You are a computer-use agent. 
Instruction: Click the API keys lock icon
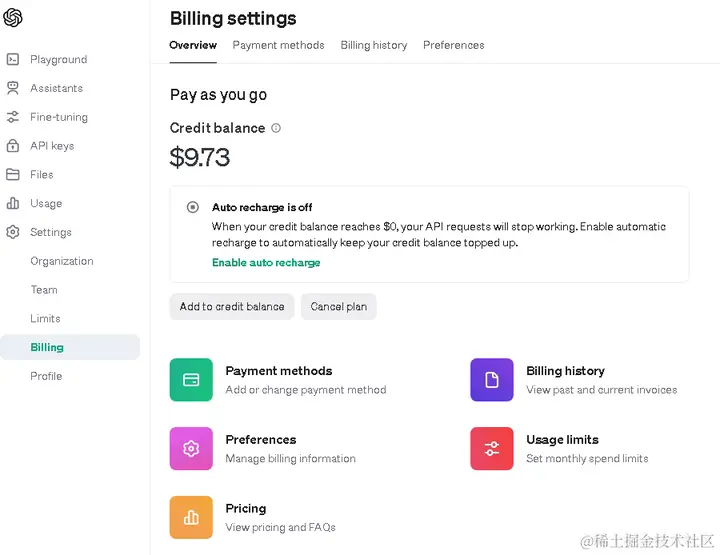tap(13, 146)
